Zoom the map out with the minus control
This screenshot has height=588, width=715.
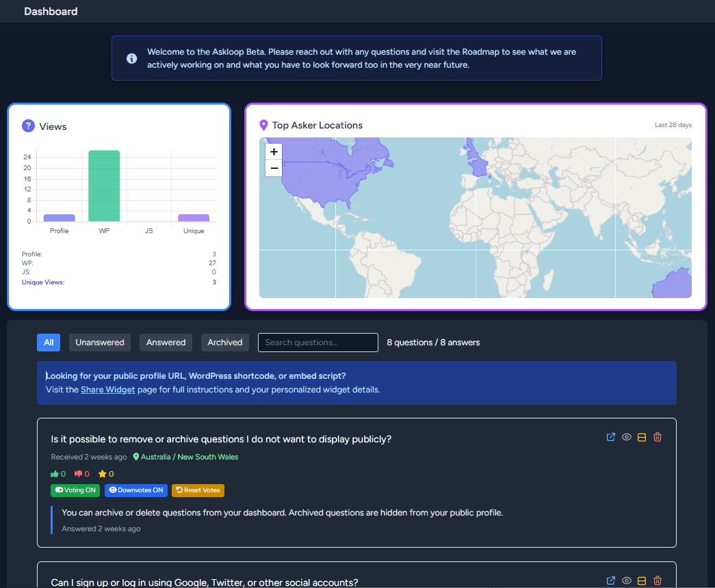273,168
